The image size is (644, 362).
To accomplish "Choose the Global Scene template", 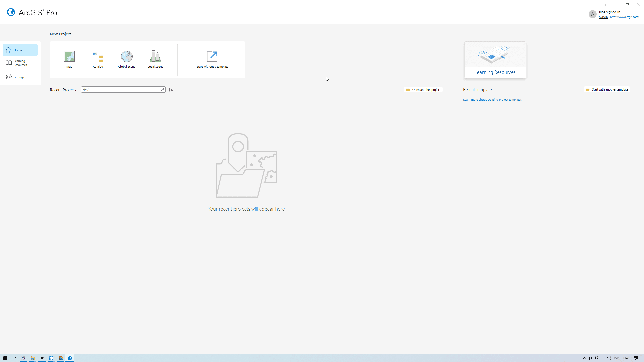I will (x=127, y=59).
